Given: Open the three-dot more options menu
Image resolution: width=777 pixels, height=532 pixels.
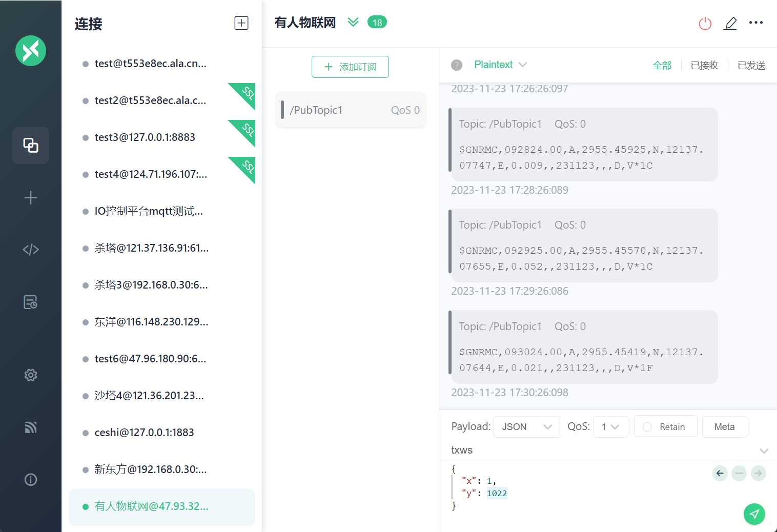Looking at the screenshot, I should click(x=755, y=23).
